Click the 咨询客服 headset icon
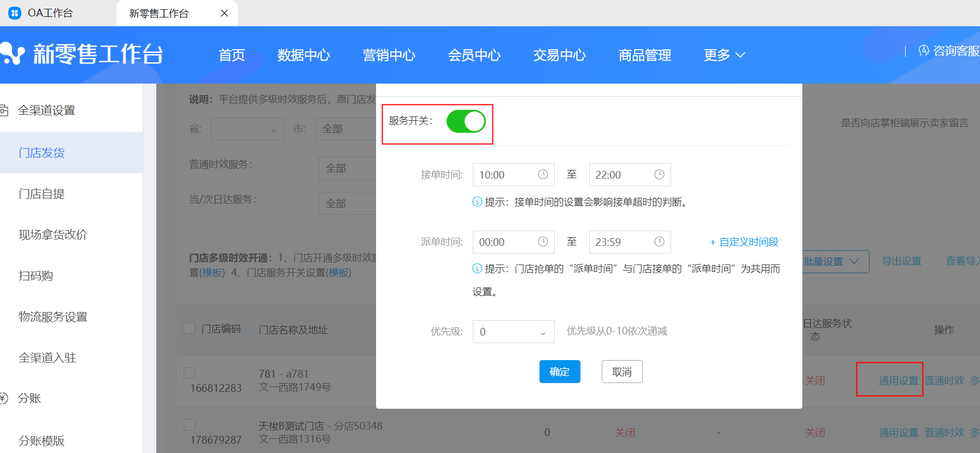The height and width of the screenshot is (453, 980). point(924,51)
